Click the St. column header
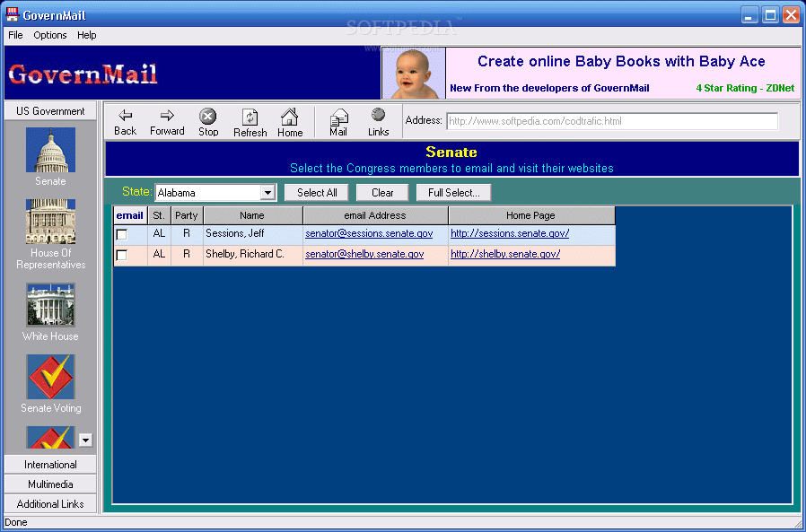 [159, 215]
